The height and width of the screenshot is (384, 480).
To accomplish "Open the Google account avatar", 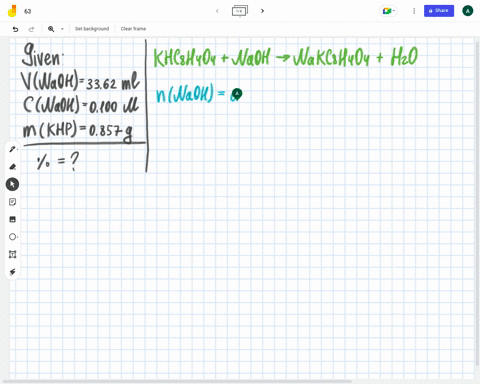I will pyautogui.click(x=468, y=11).
